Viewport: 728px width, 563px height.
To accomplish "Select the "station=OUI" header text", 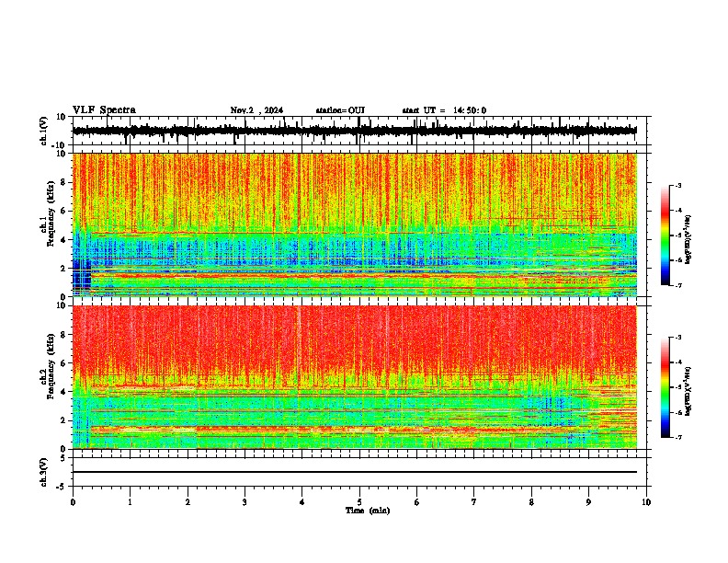I will pyautogui.click(x=340, y=110).
